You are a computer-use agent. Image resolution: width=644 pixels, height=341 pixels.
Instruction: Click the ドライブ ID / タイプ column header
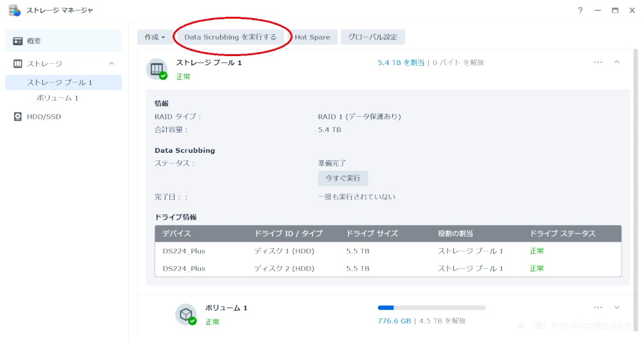tap(289, 233)
